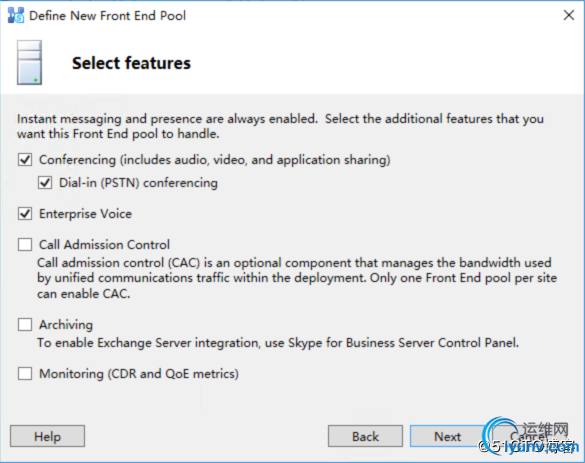Image resolution: width=585 pixels, height=463 pixels.
Task: Open the Help button
Action: [47, 436]
